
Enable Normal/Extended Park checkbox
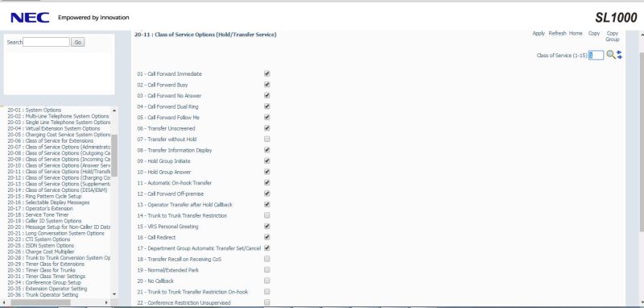click(267, 270)
